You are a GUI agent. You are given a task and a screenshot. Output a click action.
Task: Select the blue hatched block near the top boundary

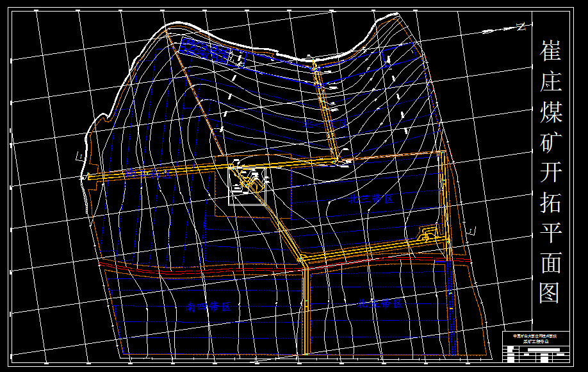(x=204, y=51)
